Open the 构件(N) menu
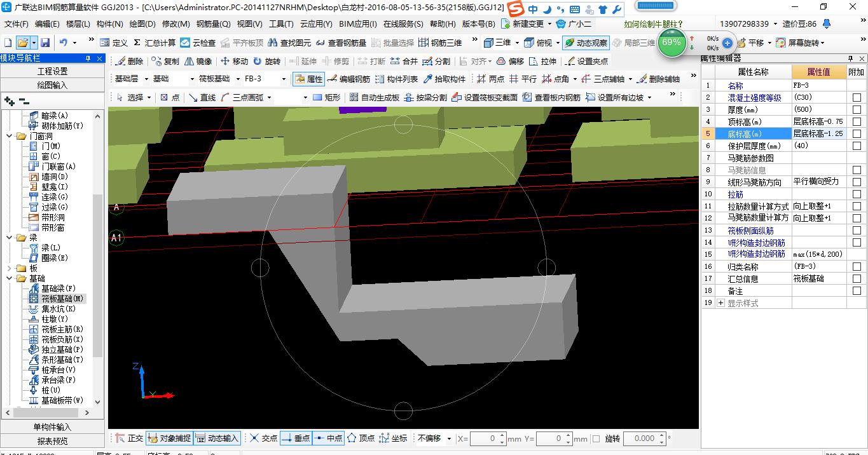 [109, 24]
